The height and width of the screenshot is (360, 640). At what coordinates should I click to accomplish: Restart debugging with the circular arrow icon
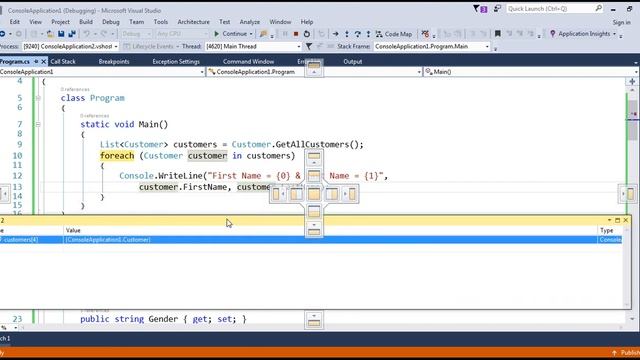[307, 34]
